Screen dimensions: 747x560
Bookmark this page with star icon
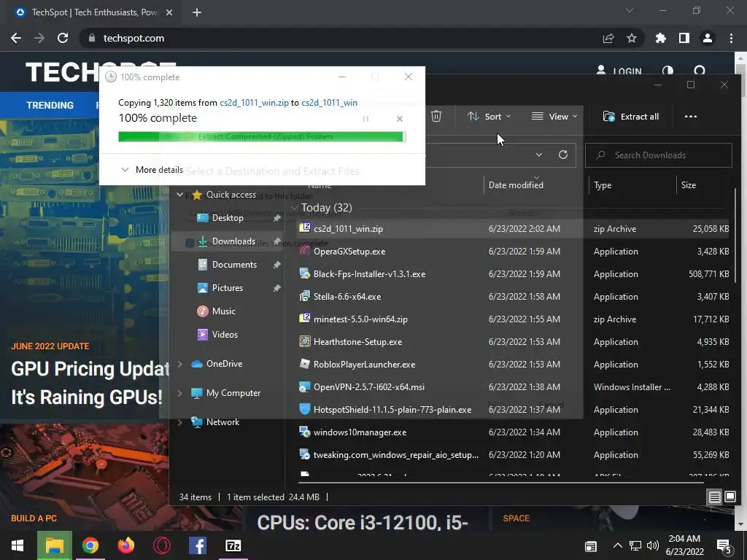(x=632, y=38)
